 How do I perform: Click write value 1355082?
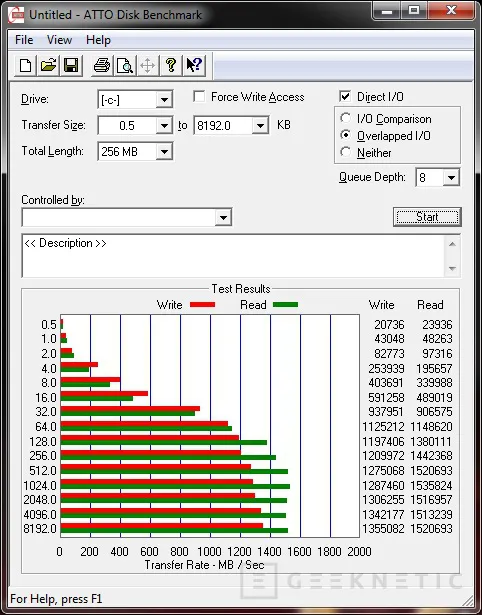pos(383,529)
